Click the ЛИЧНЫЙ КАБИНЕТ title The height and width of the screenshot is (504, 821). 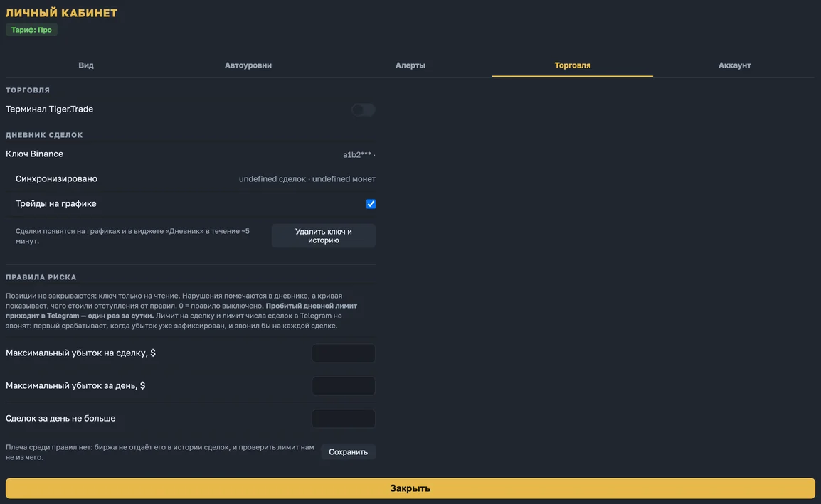(61, 13)
